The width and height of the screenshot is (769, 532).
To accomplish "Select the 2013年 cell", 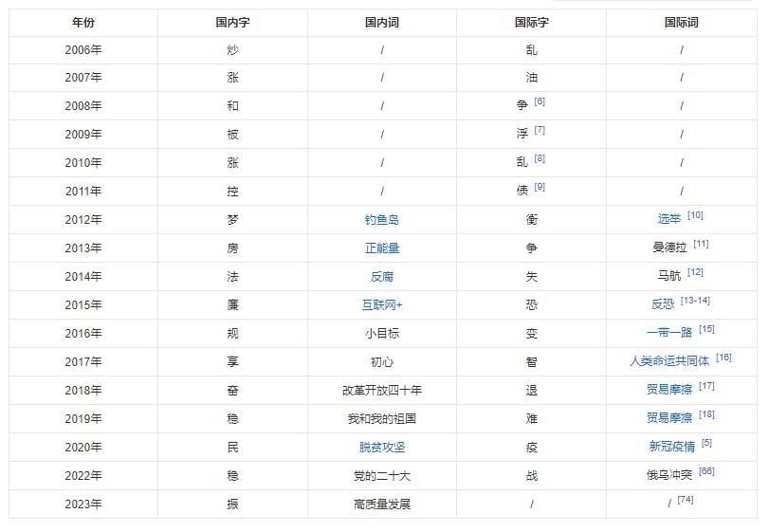I will [83, 248].
